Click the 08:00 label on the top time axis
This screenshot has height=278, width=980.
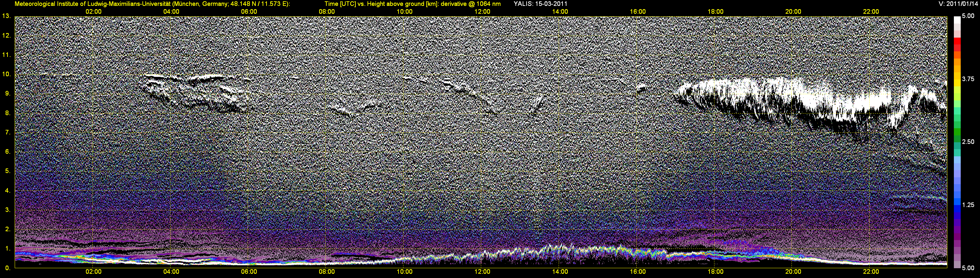pyautogui.click(x=327, y=12)
